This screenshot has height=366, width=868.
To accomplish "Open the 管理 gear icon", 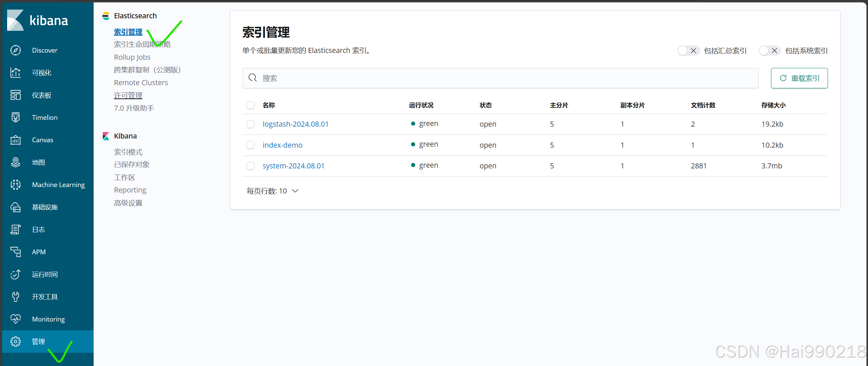I will click(x=16, y=342).
